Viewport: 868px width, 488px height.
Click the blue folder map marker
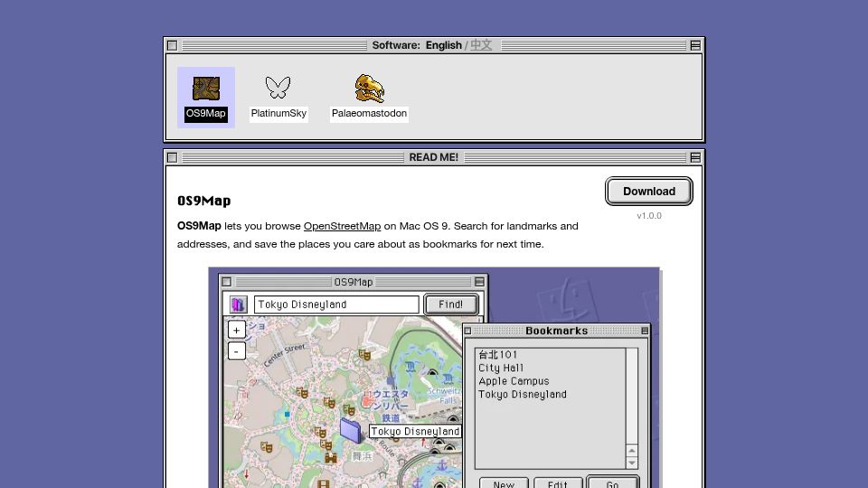[351, 430]
